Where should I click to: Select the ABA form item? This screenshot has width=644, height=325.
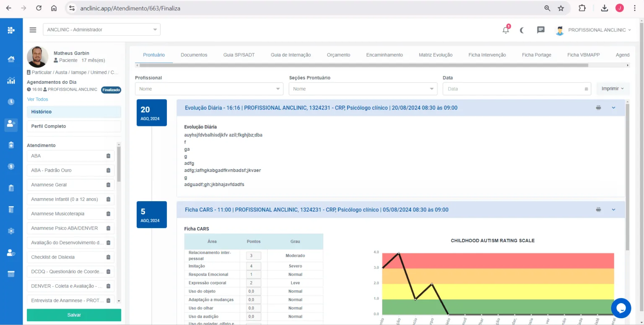pos(70,156)
